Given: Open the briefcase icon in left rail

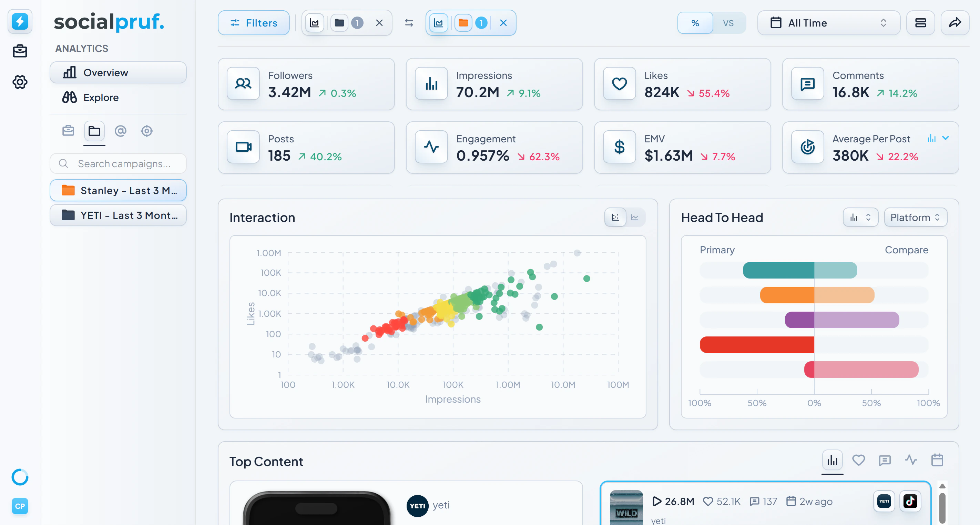Looking at the screenshot, I should 20,51.
